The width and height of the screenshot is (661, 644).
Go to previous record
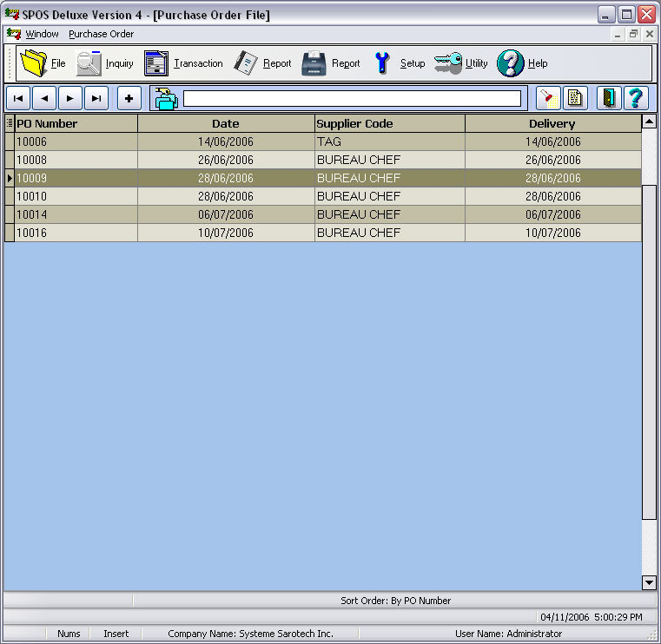(44, 99)
